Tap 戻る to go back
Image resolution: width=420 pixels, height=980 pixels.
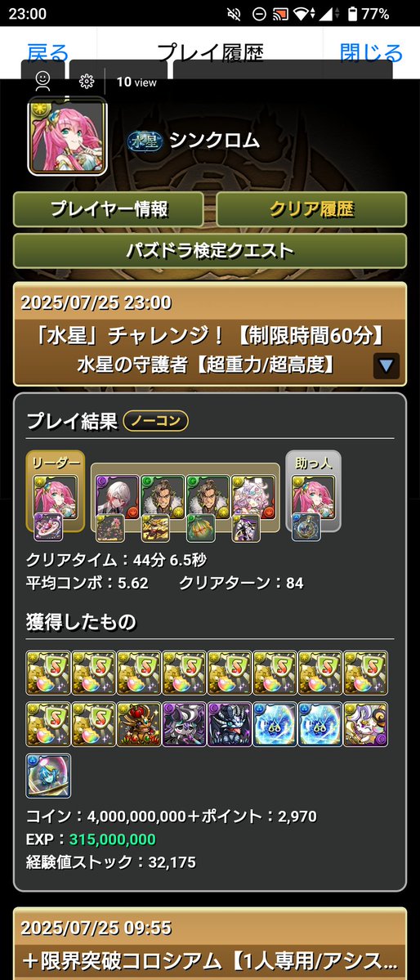47,52
